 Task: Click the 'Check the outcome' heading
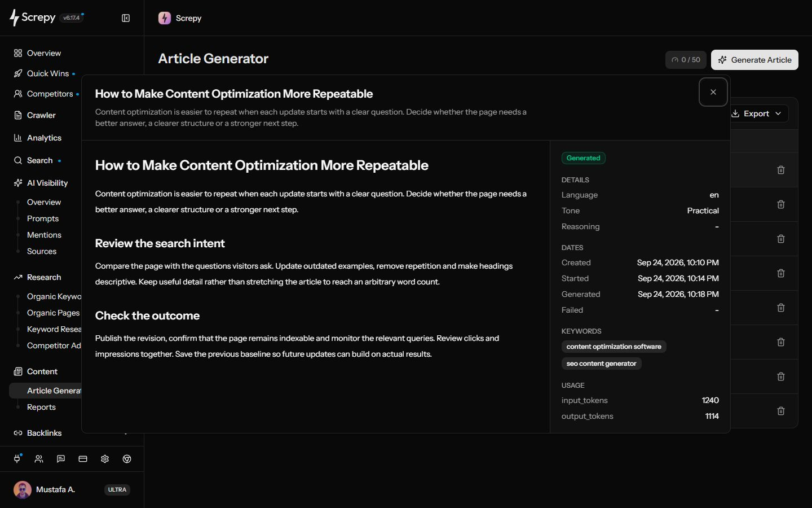(147, 316)
